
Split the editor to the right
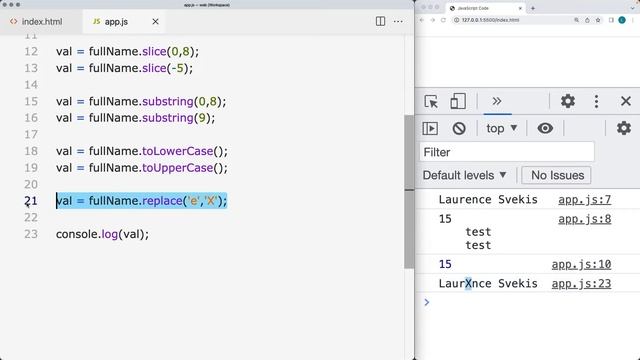pyautogui.click(x=380, y=21)
